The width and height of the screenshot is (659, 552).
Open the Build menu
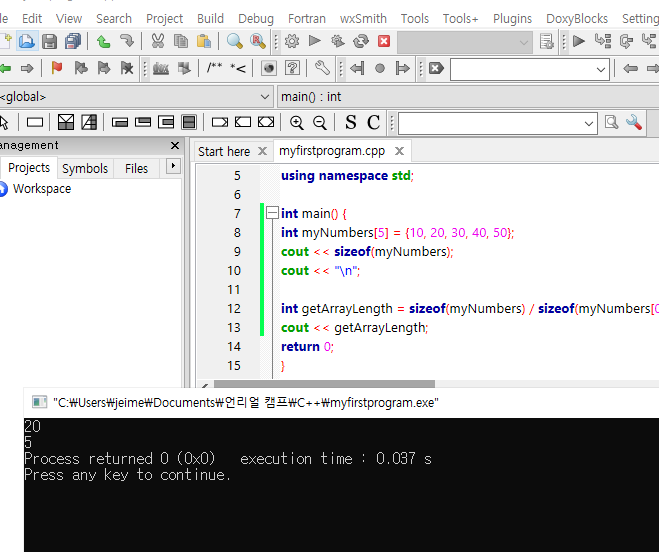point(210,18)
